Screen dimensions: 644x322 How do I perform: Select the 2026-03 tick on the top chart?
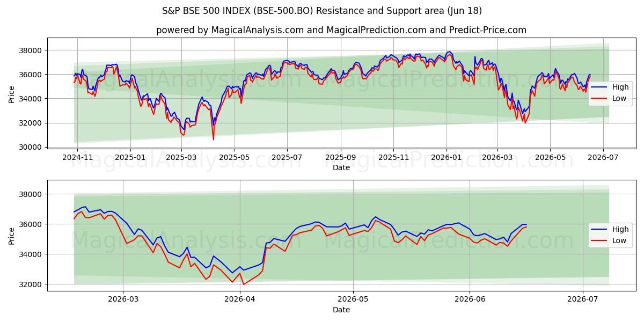click(497, 158)
